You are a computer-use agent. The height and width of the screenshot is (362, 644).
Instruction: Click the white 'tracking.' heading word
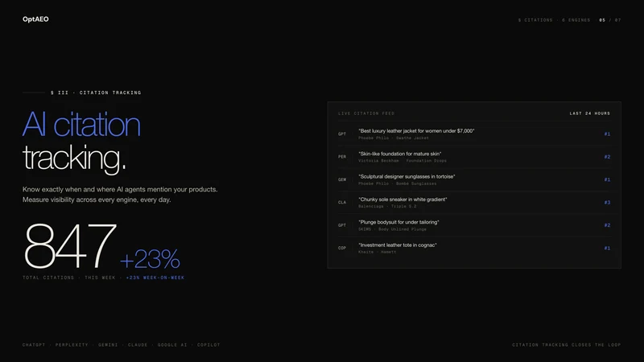[74, 158]
